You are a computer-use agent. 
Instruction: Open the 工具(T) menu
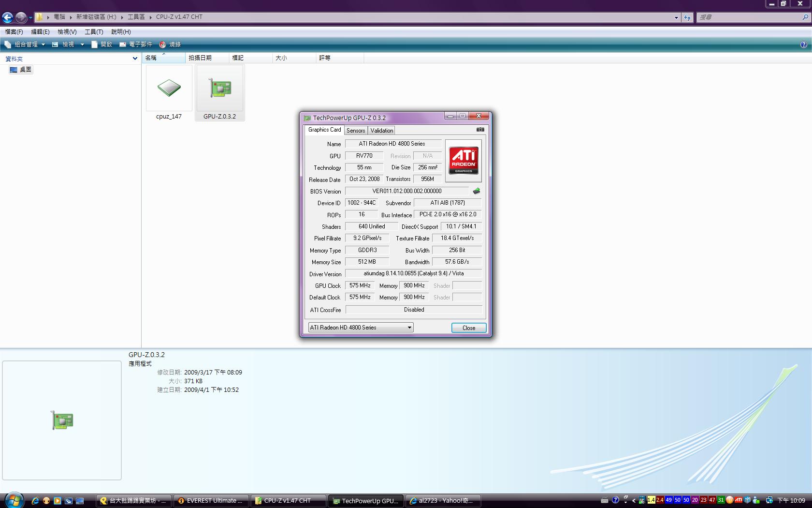click(x=94, y=32)
